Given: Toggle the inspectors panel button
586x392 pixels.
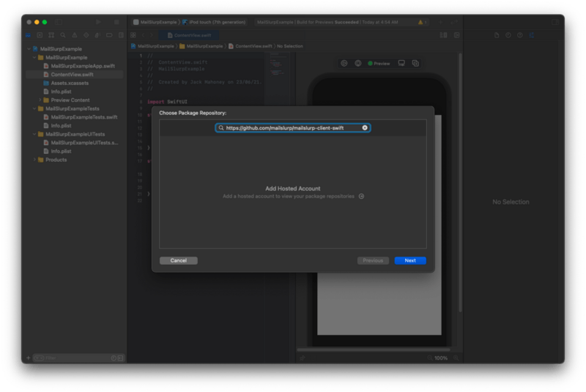Looking at the screenshot, I should coord(555,22).
